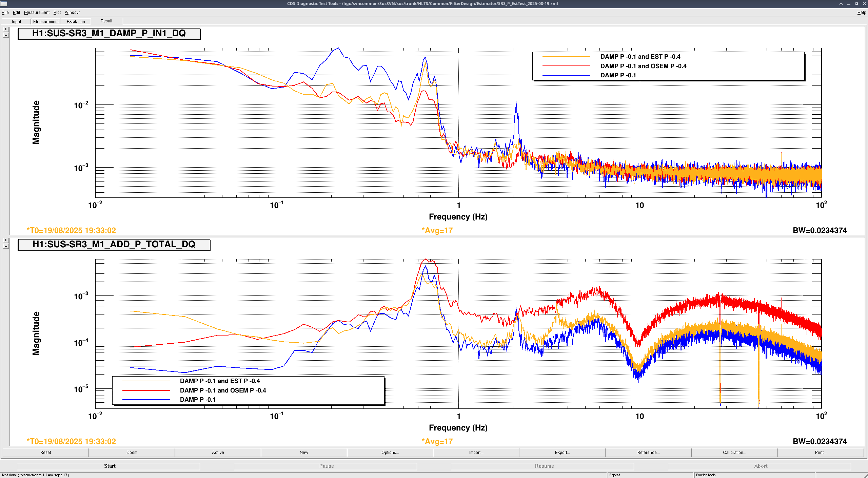
Task: Open the Options... dialog
Action: click(x=390, y=453)
